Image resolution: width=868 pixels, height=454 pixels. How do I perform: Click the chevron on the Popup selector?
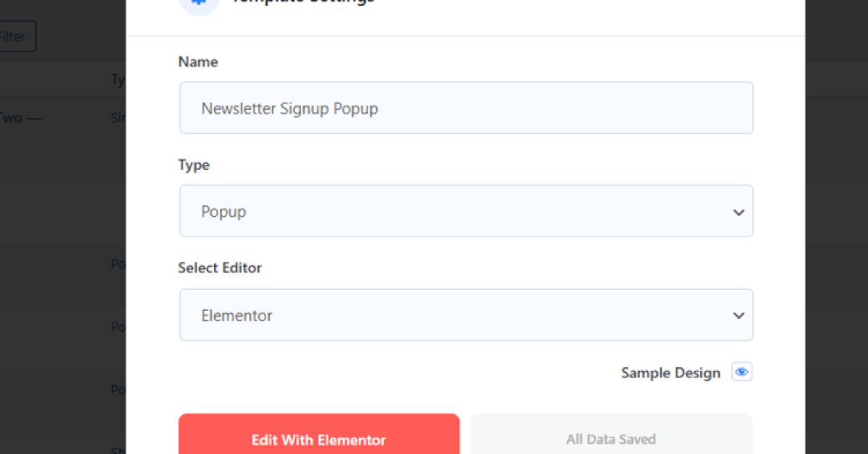[739, 211]
